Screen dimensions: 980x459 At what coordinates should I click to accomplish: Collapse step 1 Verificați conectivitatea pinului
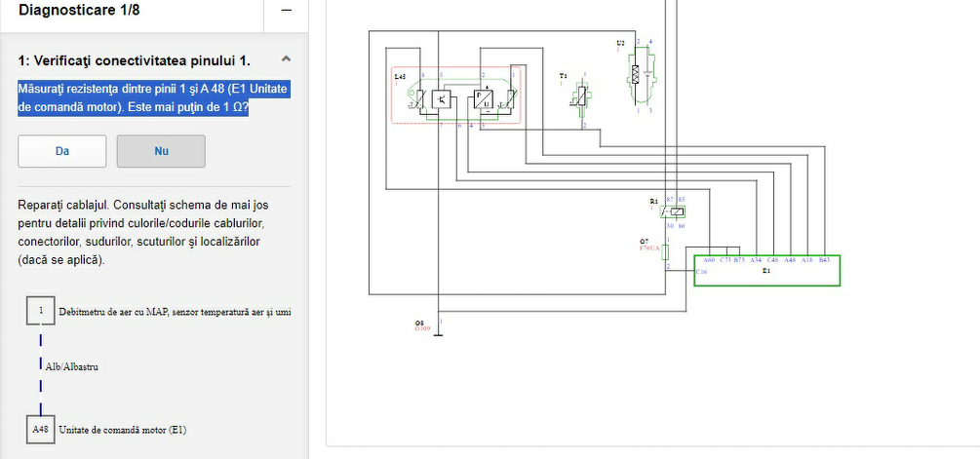pyautogui.click(x=284, y=60)
